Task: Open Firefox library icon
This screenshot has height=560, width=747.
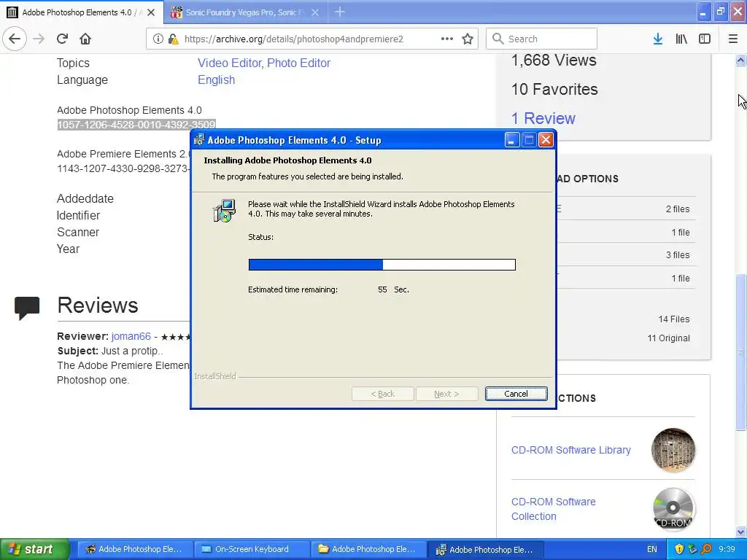Action: coord(681,39)
